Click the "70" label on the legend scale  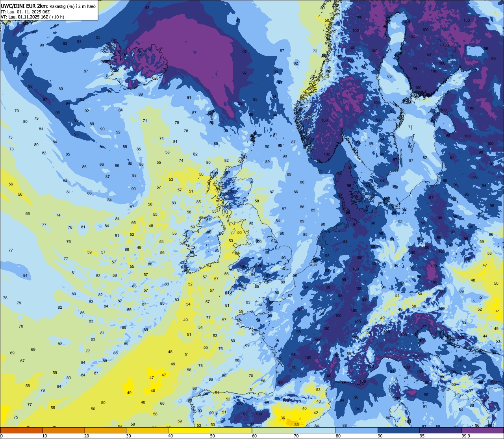tap(296, 436)
